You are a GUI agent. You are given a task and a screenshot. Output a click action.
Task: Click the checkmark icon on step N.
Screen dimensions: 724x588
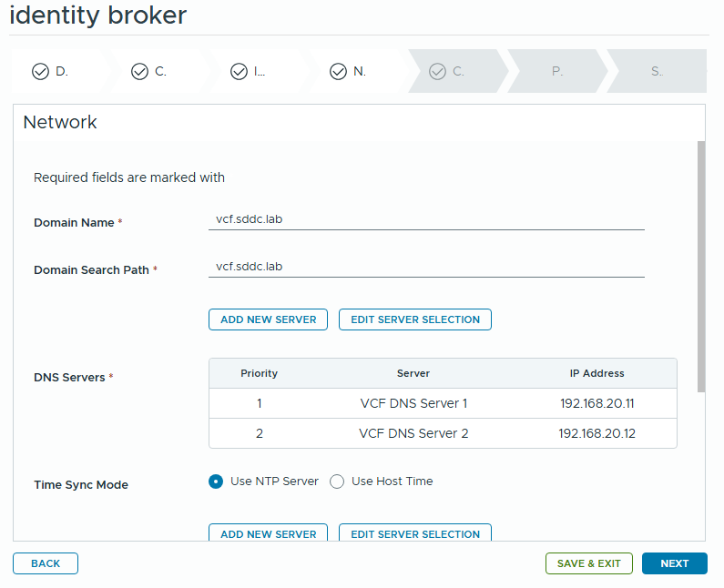(338, 71)
